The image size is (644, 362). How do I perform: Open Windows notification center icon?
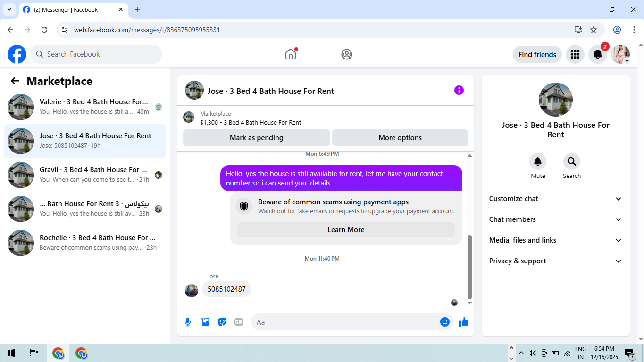[630, 354]
